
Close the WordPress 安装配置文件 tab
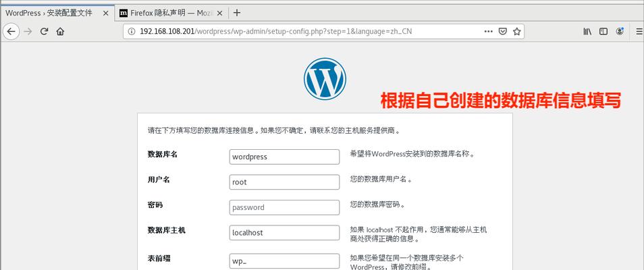[105, 13]
